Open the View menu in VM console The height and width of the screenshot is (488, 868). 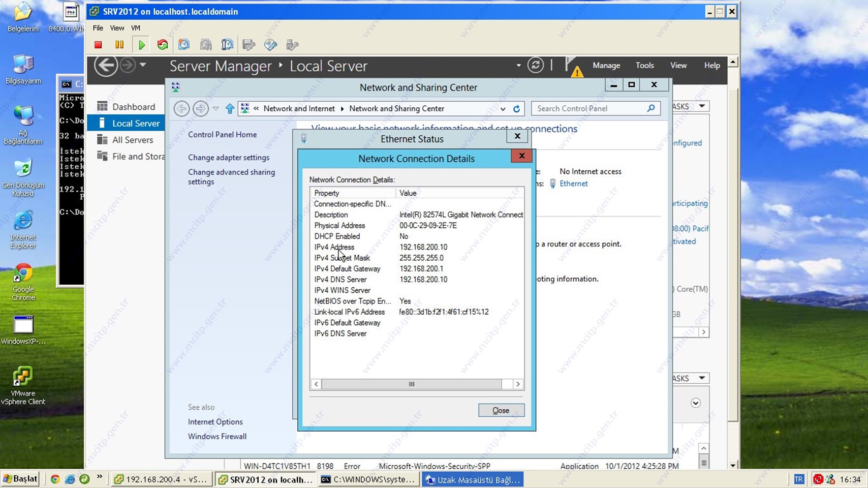(117, 28)
